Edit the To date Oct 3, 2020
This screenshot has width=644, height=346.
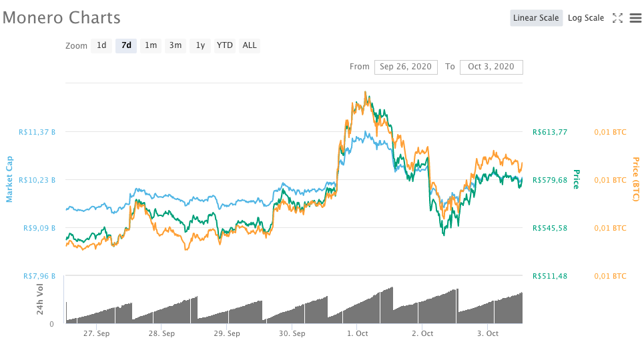coord(491,67)
